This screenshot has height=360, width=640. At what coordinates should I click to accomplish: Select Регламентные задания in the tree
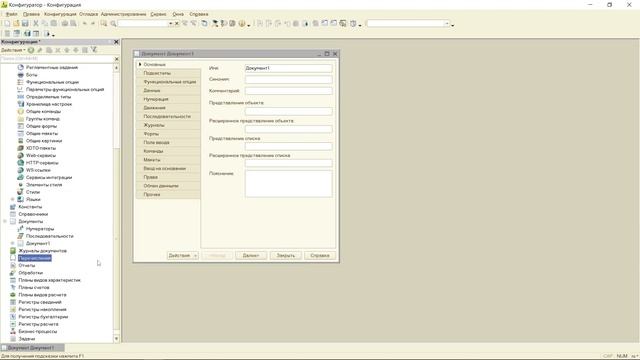[52, 67]
